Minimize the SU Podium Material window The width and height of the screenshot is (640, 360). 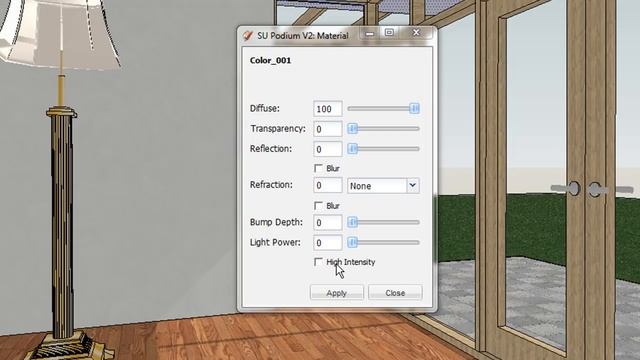pos(370,33)
